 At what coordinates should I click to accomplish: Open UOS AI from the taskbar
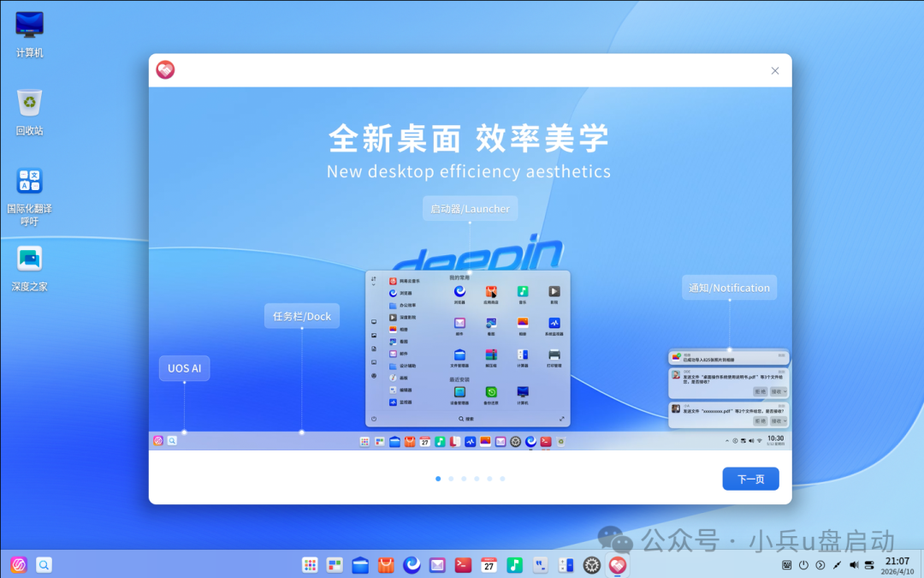18,565
